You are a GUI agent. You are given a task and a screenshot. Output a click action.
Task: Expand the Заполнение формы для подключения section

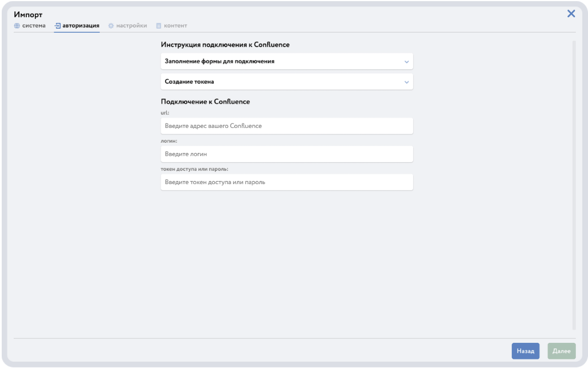click(x=287, y=61)
